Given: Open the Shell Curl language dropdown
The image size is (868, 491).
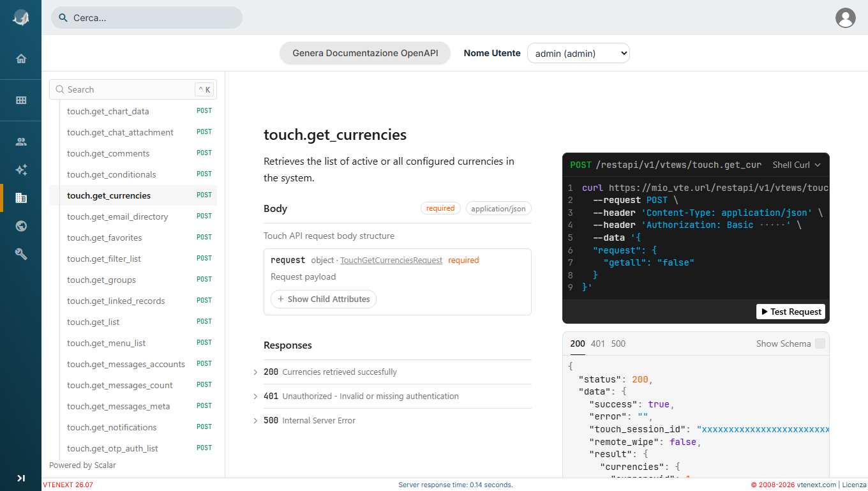Looking at the screenshot, I should click(797, 165).
